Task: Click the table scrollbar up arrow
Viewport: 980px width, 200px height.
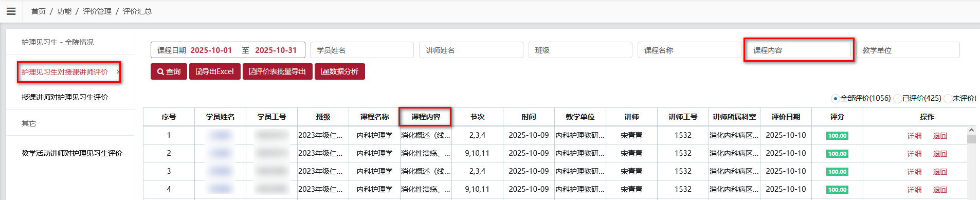Action: [971, 130]
